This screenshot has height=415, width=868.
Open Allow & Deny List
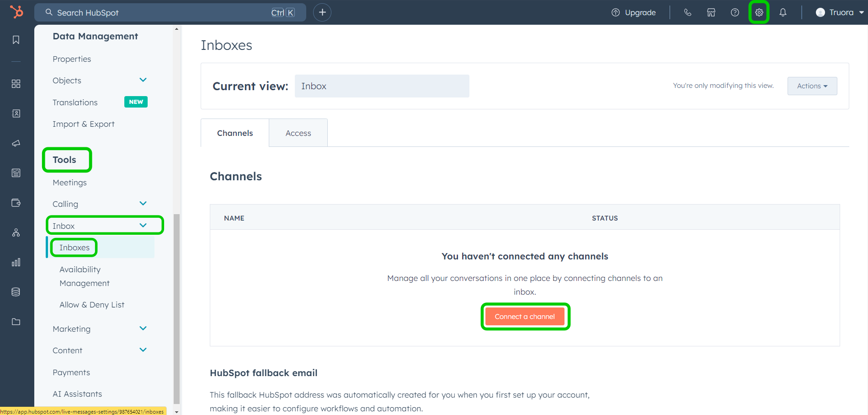[92, 305]
